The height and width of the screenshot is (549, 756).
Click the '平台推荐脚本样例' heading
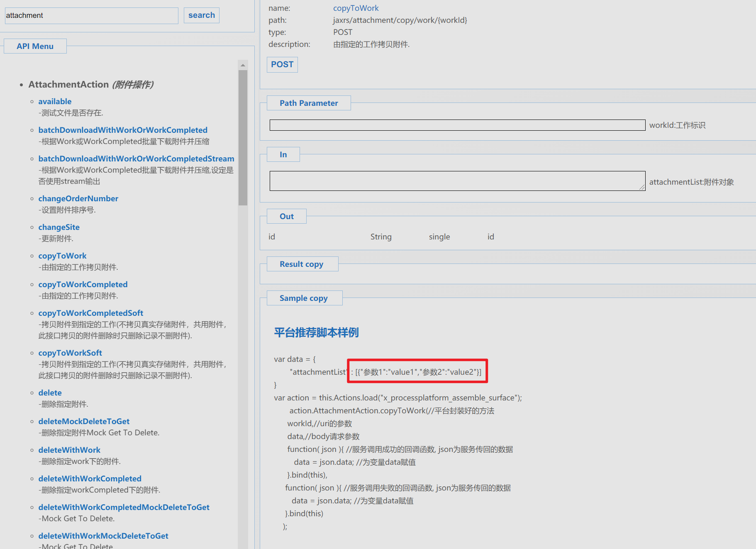[316, 332]
